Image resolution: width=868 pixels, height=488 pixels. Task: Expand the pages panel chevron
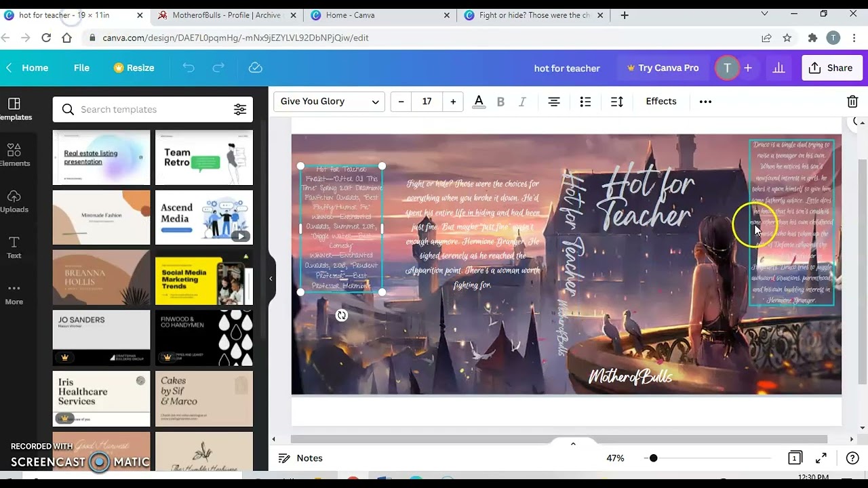pos(573,444)
